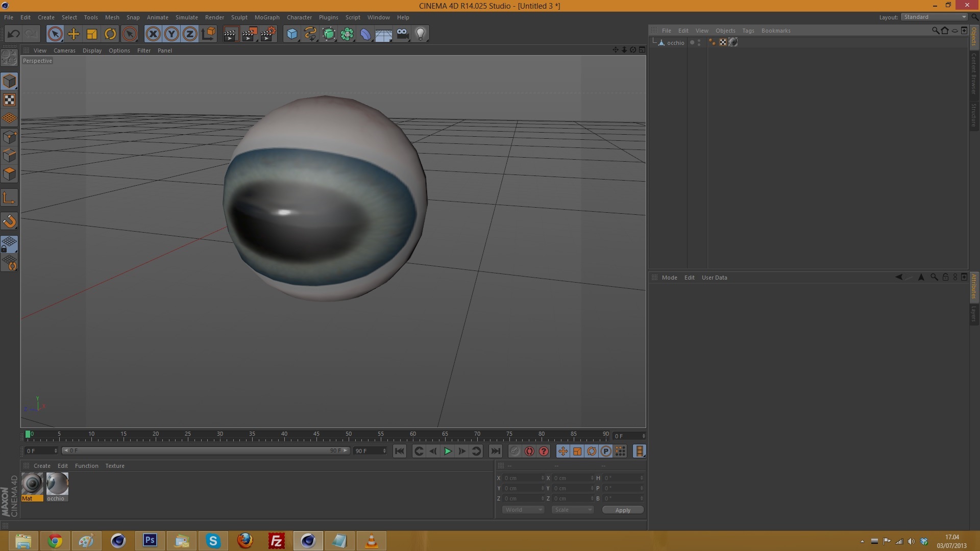Enable the Snap magnet tool
The height and width of the screenshot is (551, 980).
tap(9, 221)
